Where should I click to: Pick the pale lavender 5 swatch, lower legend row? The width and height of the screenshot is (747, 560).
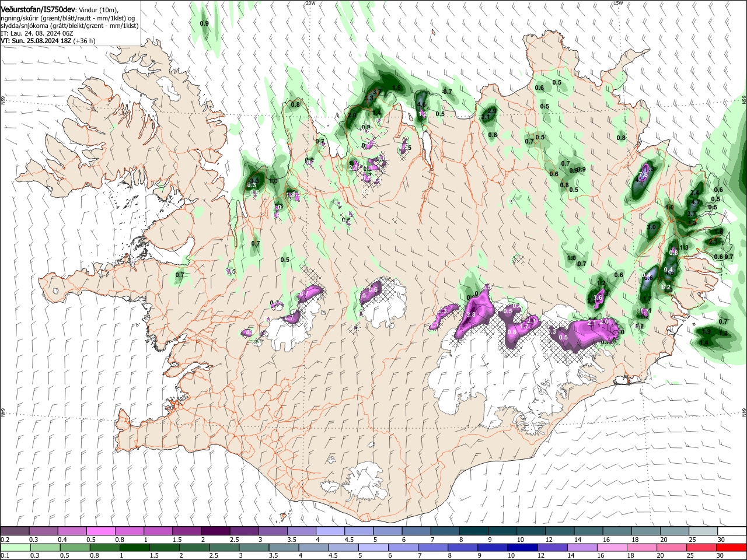[x=372, y=547]
